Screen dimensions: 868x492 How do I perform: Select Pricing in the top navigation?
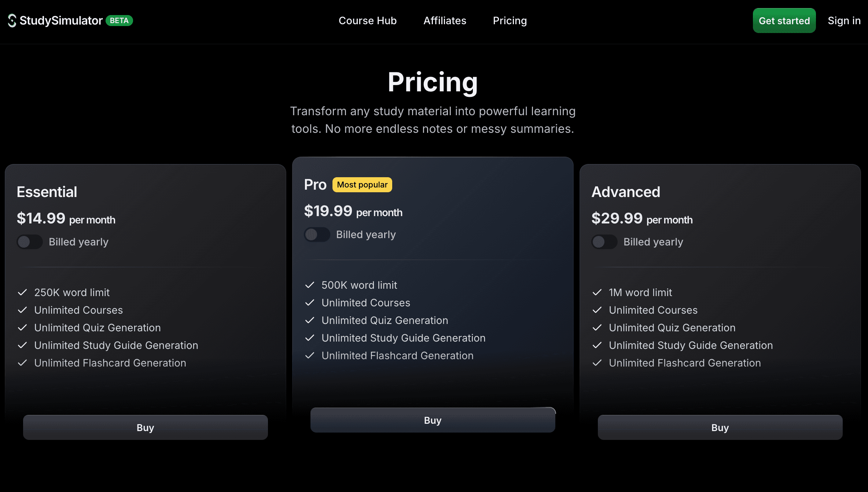point(510,21)
